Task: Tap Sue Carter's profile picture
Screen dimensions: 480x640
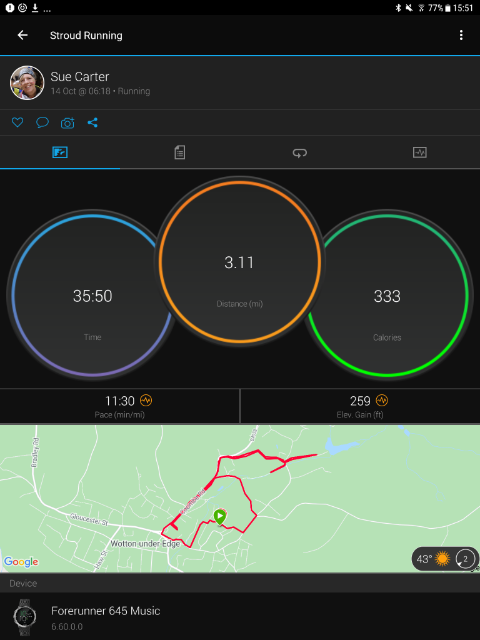Action: (x=27, y=83)
